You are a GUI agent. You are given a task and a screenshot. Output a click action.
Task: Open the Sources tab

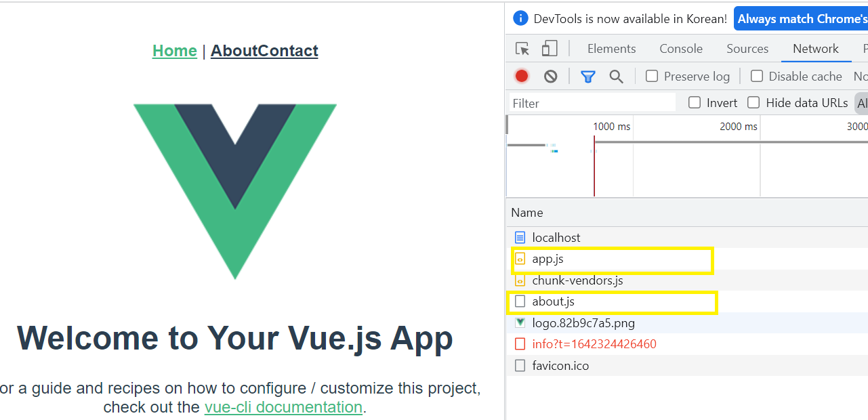[747, 49]
